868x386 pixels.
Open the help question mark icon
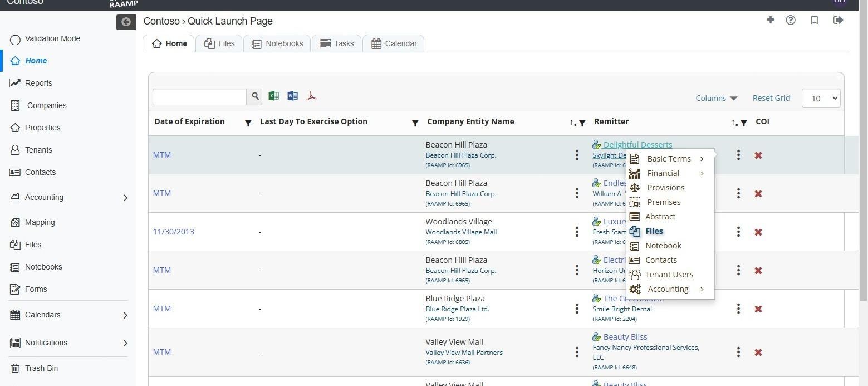pos(791,20)
